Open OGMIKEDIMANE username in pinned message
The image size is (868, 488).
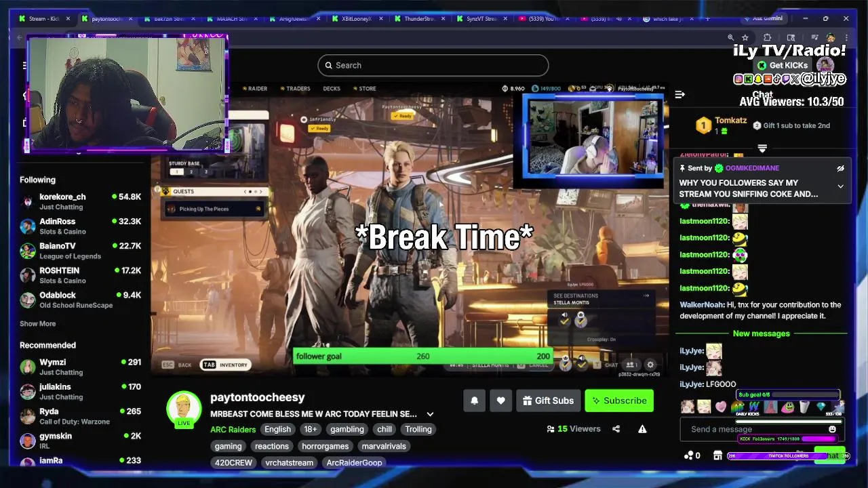(752, 168)
